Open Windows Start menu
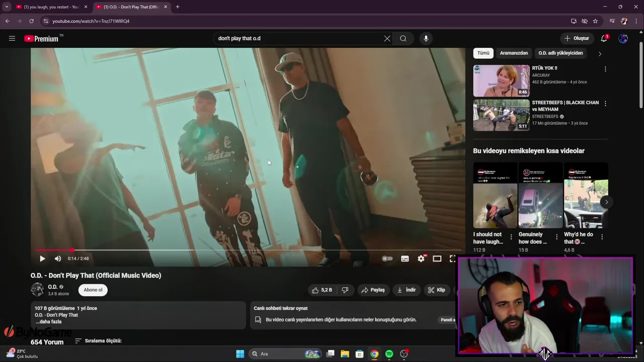 [x=240, y=354]
